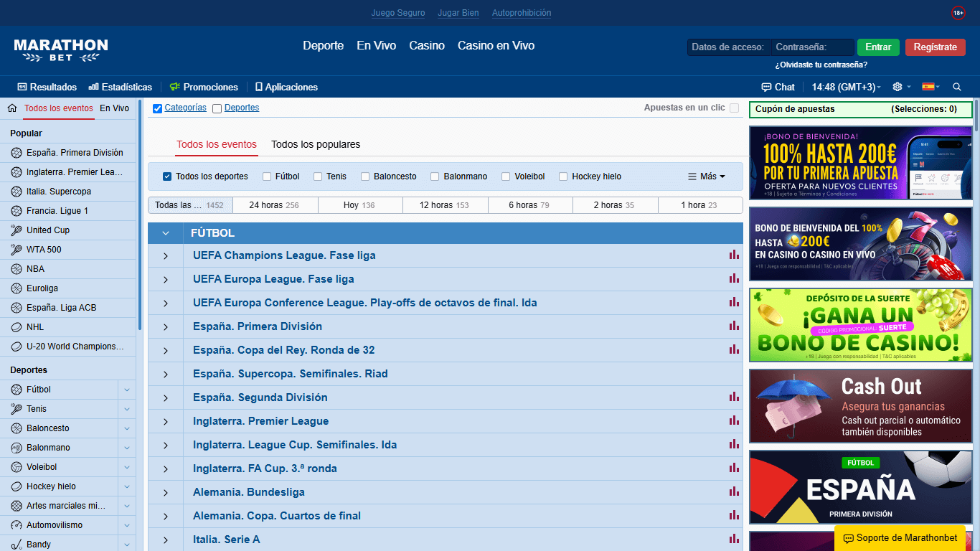Click the basketball icon beside Baloncesto in Deportes
The image size is (980, 551).
click(x=17, y=428)
